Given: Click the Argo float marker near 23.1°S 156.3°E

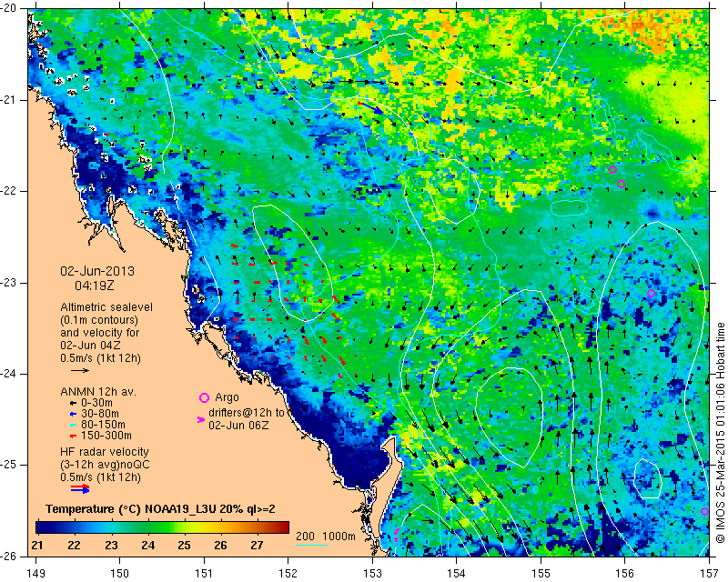Looking at the screenshot, I should point(651,294).
